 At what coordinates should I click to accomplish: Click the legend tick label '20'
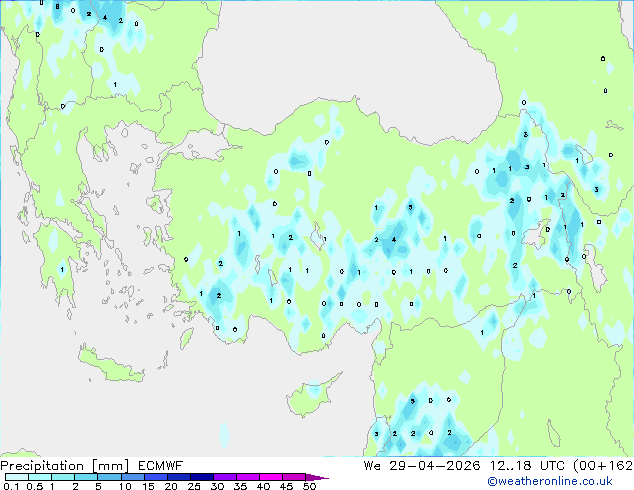[171, 486]
